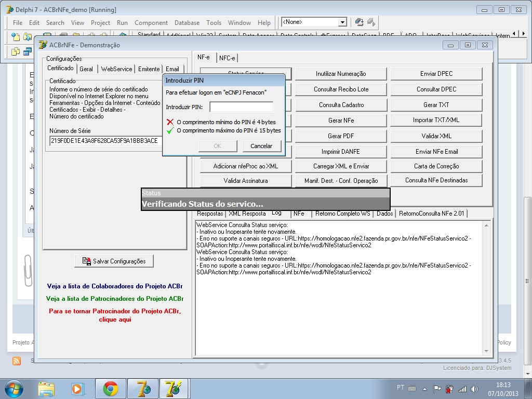
Task: Select the Emitente configuration tab
Action: [149, 69]
